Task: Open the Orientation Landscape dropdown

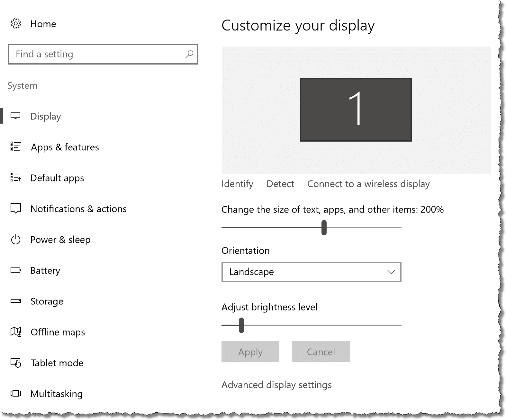Action: pyautogui.click(x=311, y=272)
